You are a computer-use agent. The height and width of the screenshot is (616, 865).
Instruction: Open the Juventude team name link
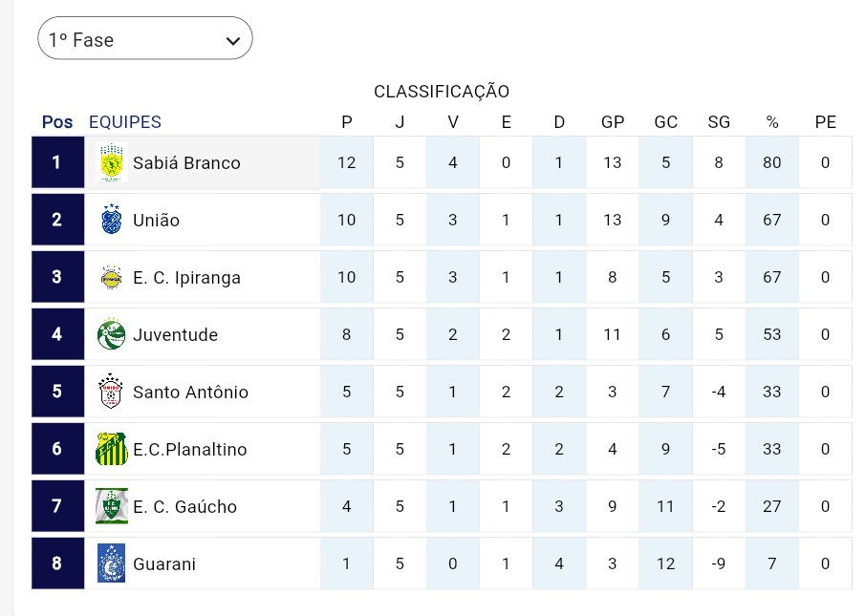[175, 334]
